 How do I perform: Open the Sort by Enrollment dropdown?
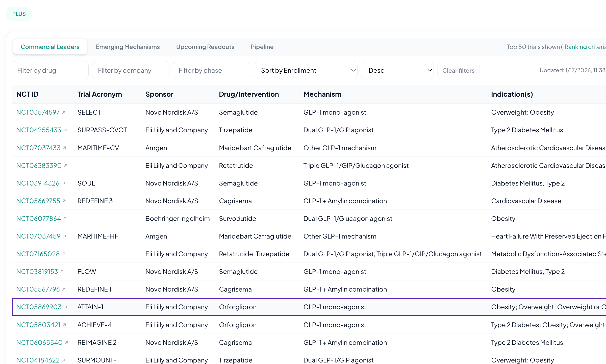click(306, 70)
